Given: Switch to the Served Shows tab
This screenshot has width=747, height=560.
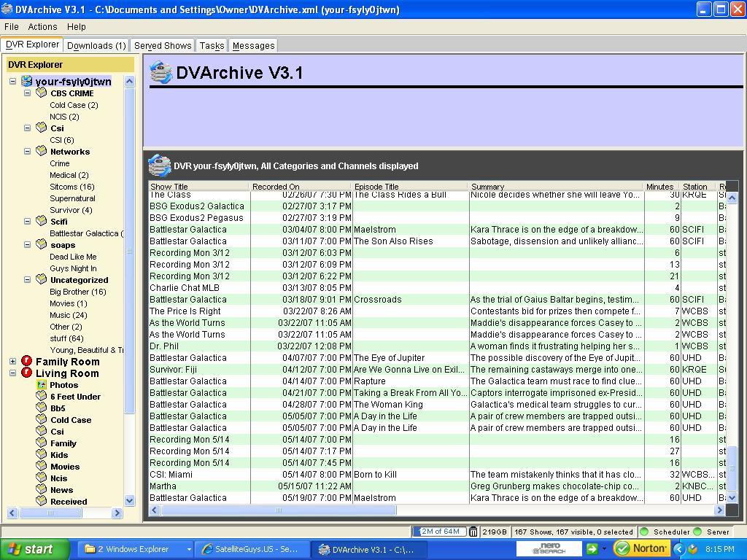Looking at the screenshot, I should [x=163, y=45].
